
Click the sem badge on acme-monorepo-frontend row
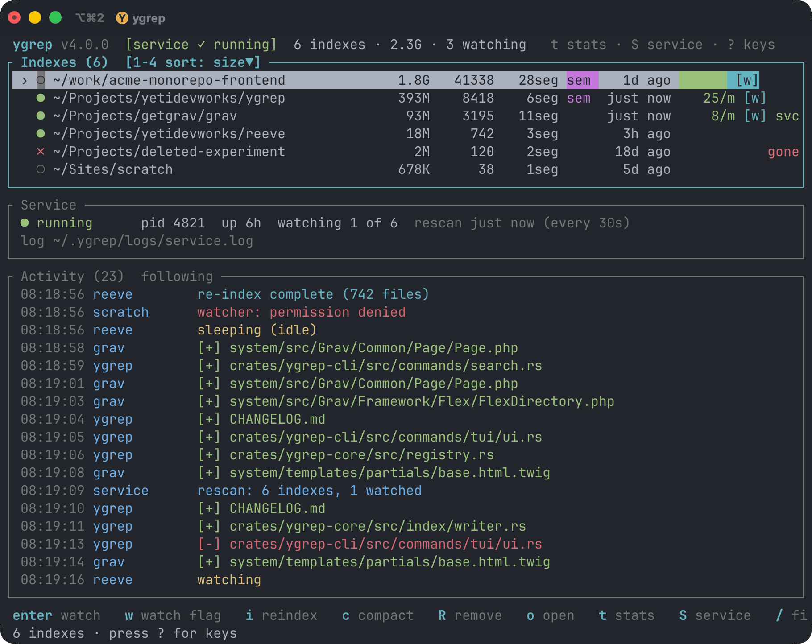point(582,80)
